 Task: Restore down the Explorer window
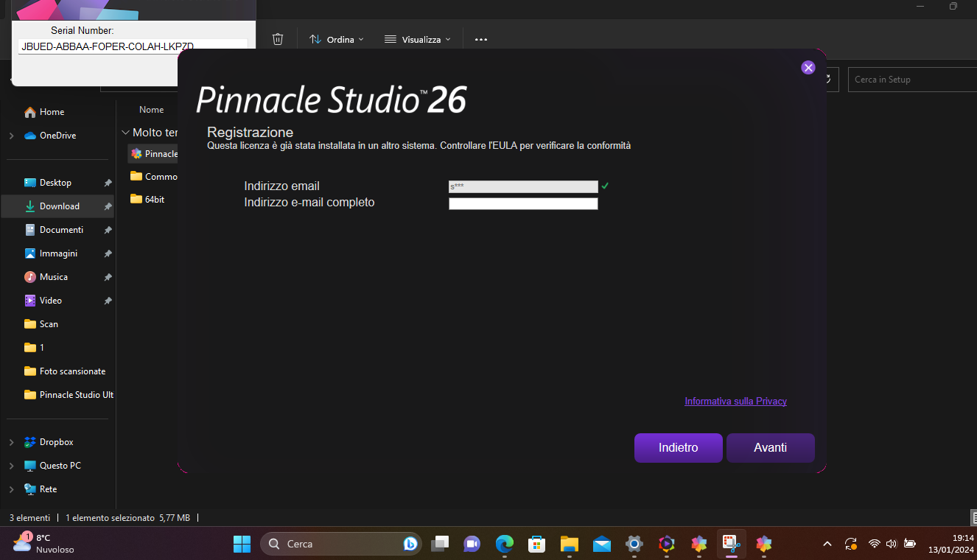coord(953,7)
